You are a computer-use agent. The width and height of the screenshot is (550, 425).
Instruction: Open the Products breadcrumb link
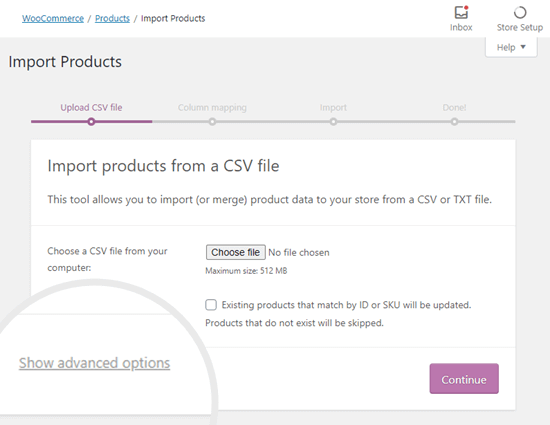tap(112, 18)
